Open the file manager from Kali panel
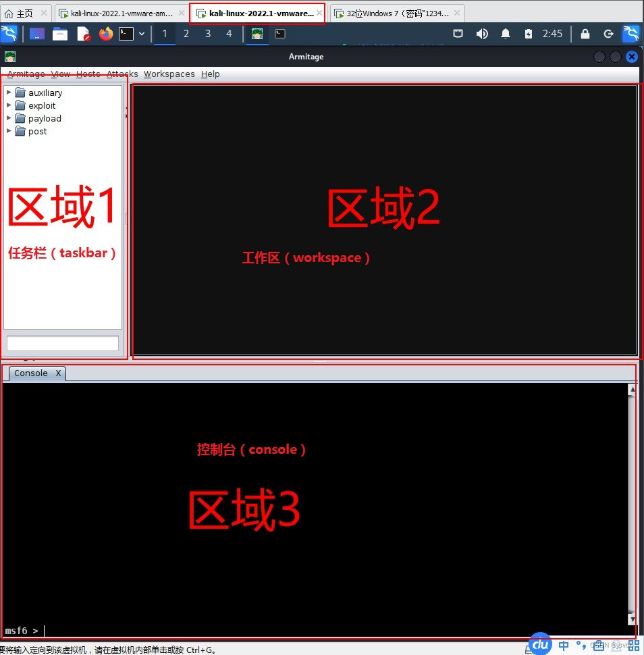 pyautogui.click(x=59, y=34)
